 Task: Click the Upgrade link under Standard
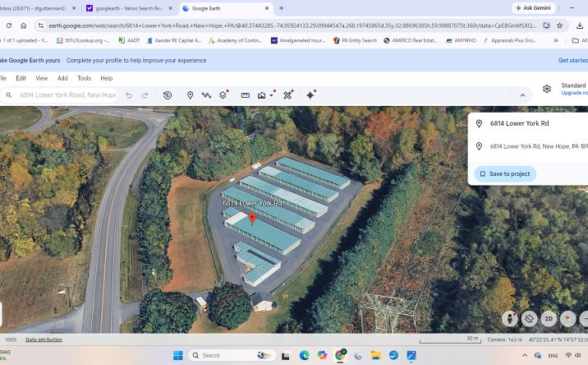pyautogui.click(x=574, y=93)
